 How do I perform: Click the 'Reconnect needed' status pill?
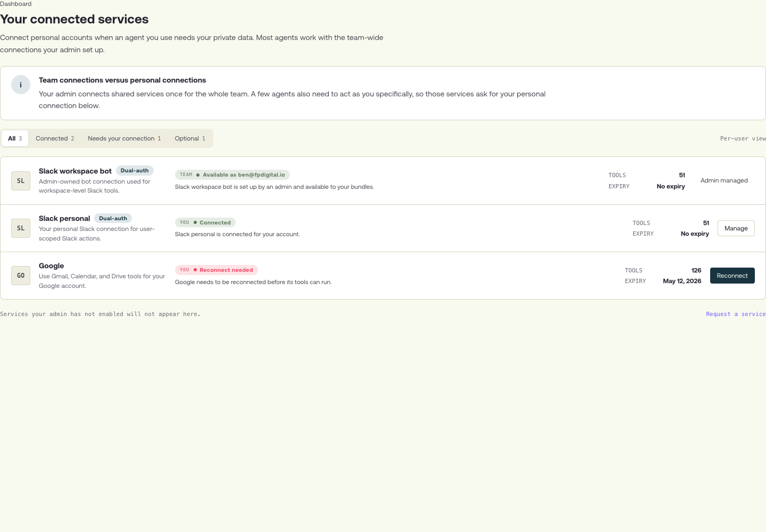(x=217, y=270)
